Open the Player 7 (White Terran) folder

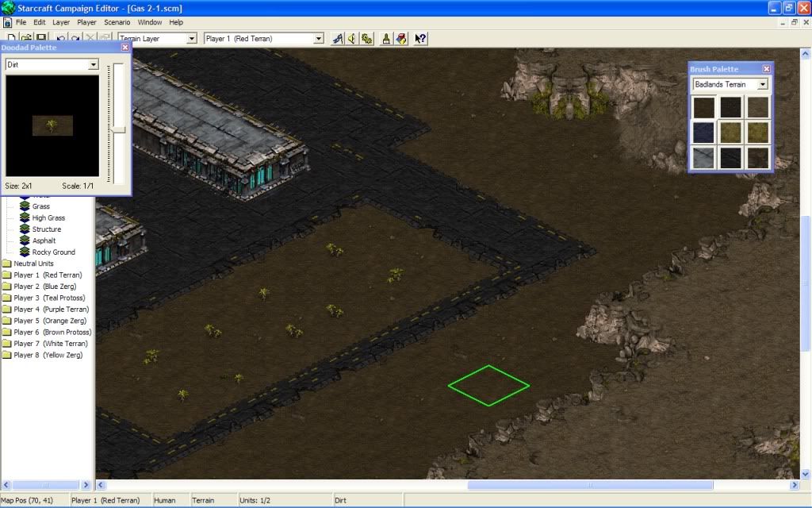click(45, 343)
